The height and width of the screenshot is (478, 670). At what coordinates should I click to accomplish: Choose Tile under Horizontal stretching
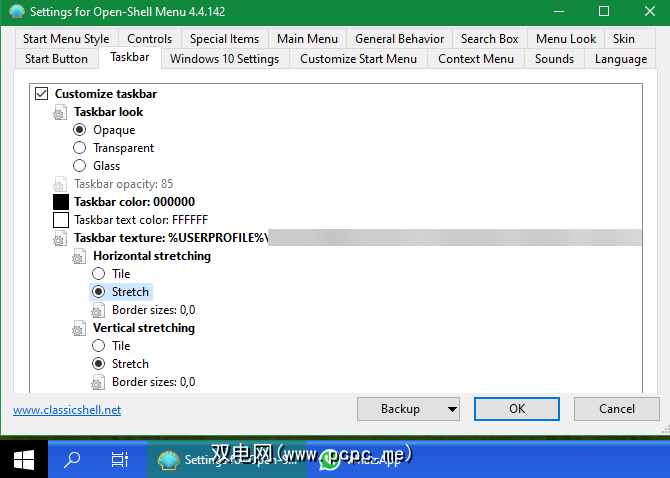[x=98, y=274]
